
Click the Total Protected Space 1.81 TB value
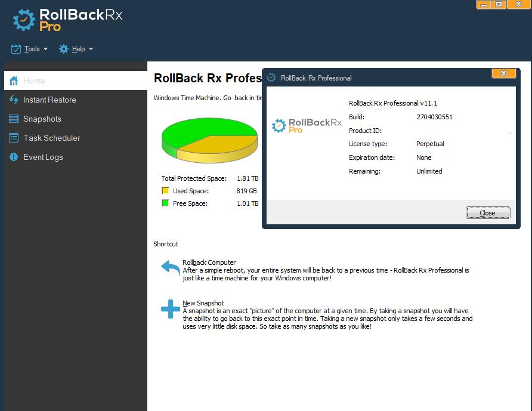pyautogui.click(x=248, y=178)
